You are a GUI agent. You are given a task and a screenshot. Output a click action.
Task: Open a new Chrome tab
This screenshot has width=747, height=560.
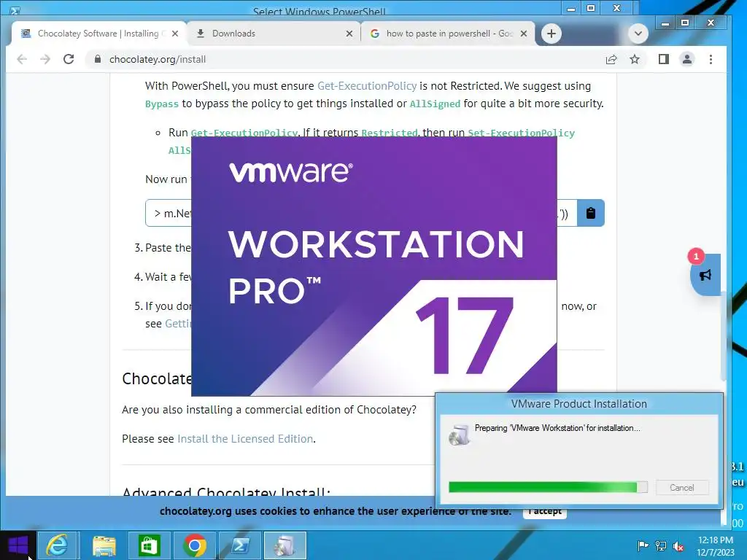(x=551, y=34)
